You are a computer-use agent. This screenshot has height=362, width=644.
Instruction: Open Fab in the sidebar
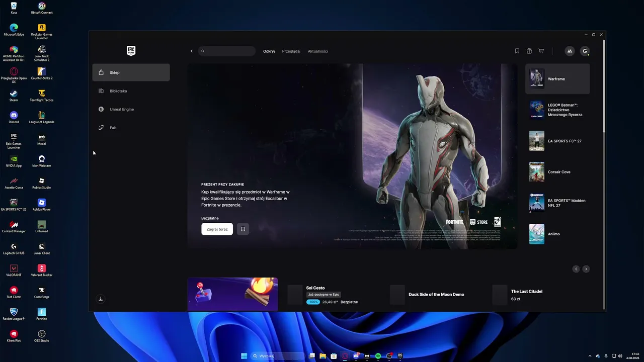tap(131, 128)
